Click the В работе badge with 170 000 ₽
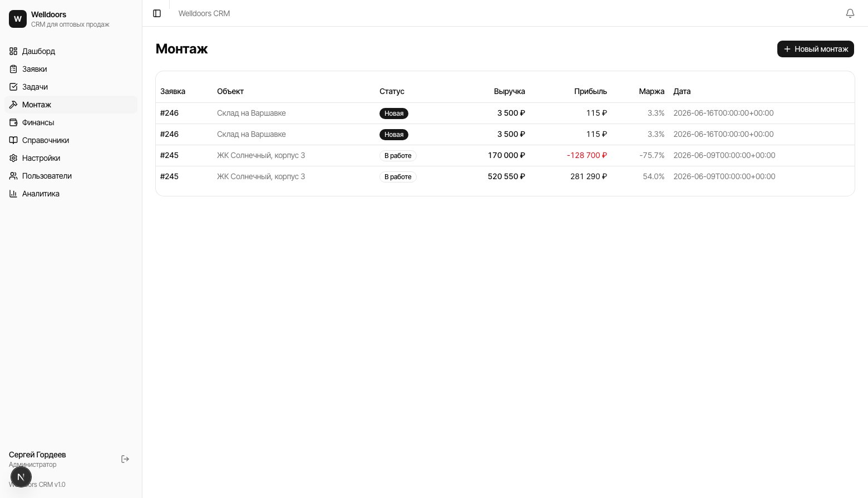The image size is (868, 498). [x=398, y=156]
